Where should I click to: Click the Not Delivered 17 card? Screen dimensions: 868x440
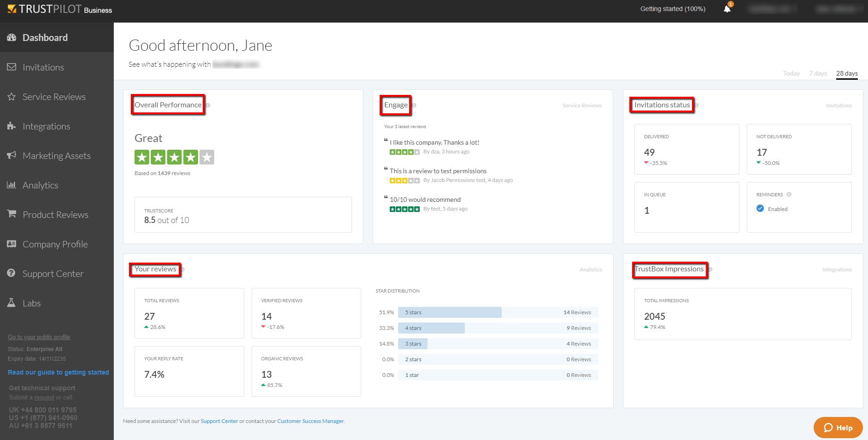(x=799, y=149)
